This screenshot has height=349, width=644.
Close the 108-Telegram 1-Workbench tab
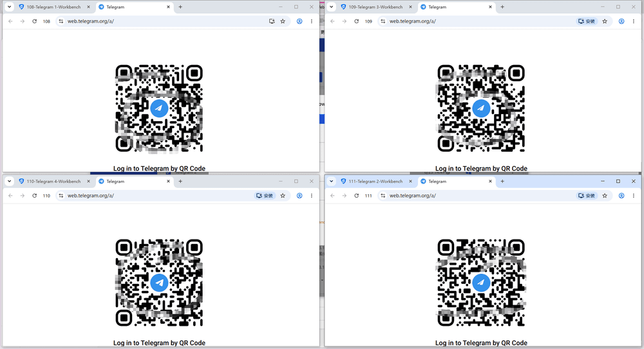click(x=88, y=7)
